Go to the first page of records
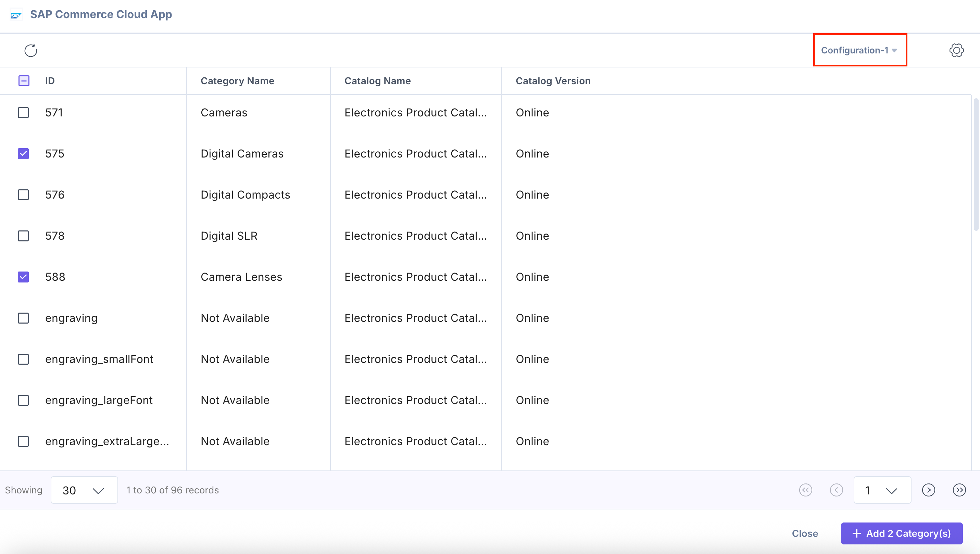The width and height of the screenshot is (980, 554). point(805,490)
